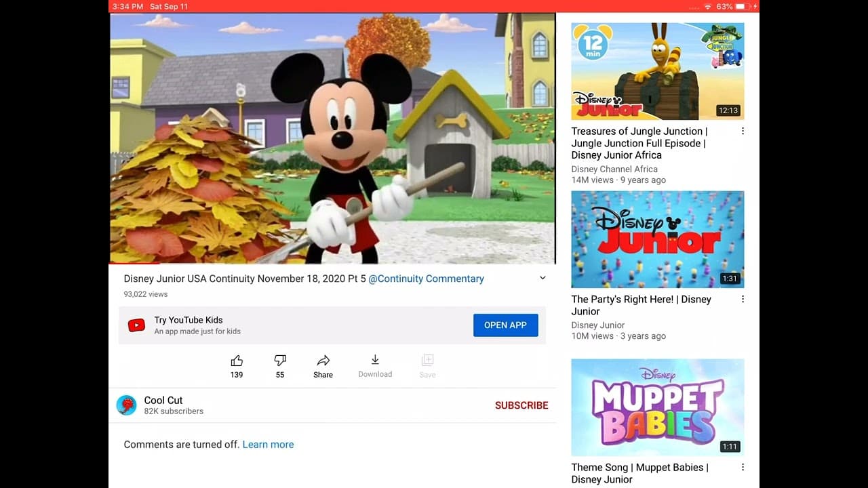Tap the Save to playlist icon

point(427,360)
